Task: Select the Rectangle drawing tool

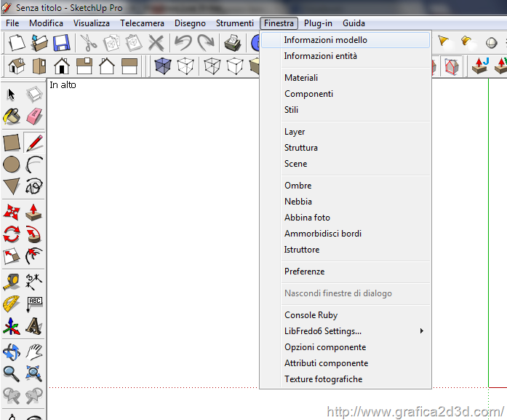Action: (12, 143)
